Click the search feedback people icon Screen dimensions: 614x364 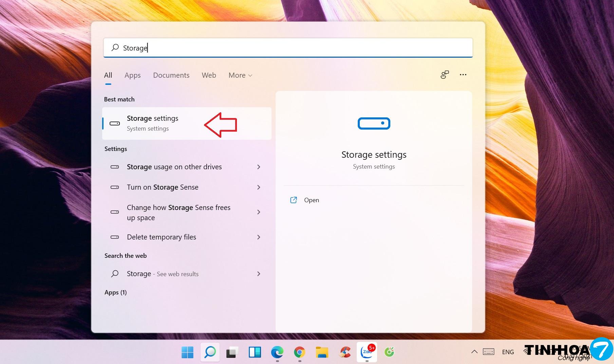pos(445,75)
